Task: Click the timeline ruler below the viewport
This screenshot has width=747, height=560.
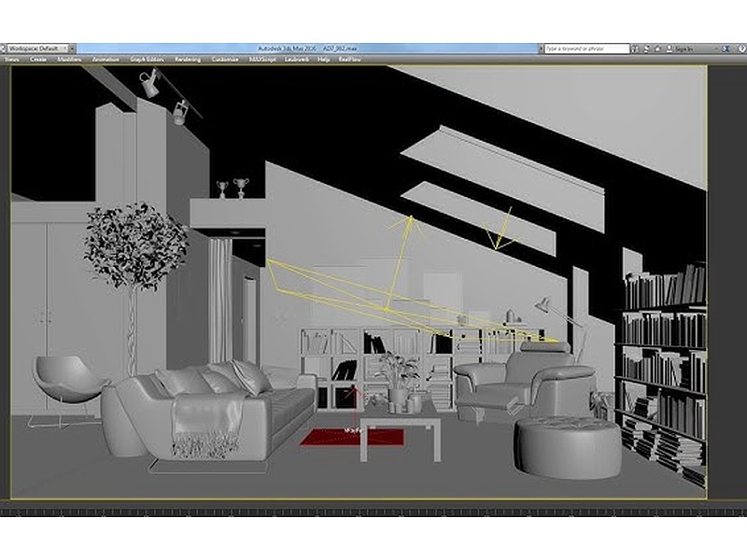Action: [373, 511]
